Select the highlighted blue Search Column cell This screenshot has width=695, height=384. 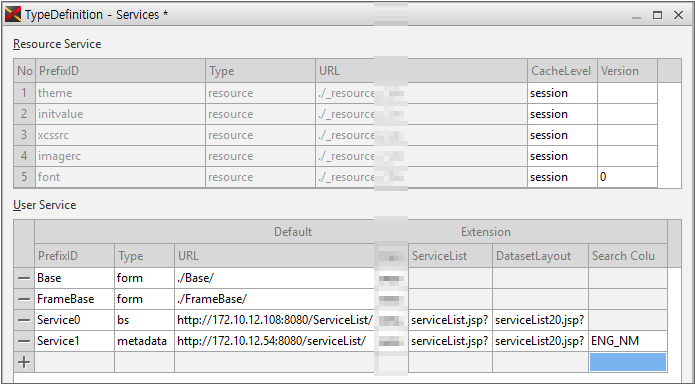628,362
